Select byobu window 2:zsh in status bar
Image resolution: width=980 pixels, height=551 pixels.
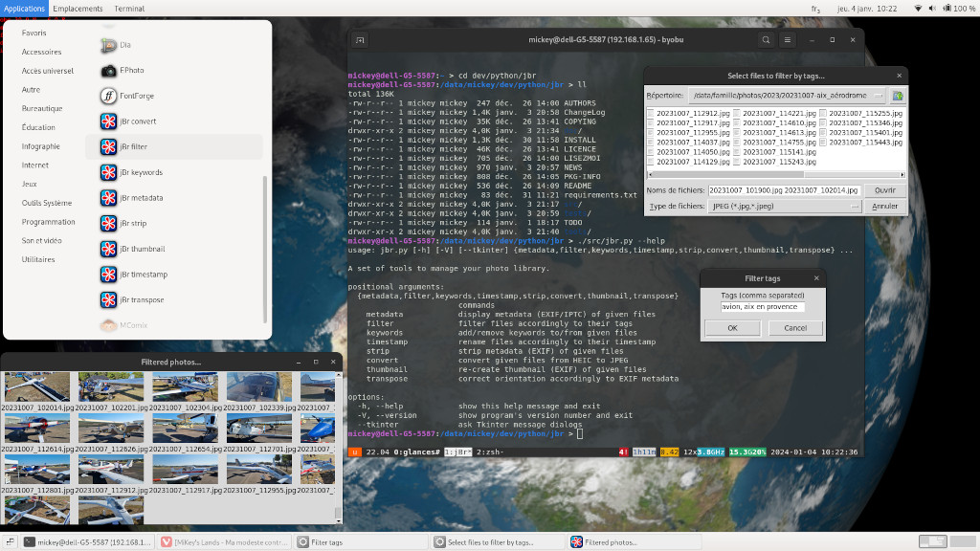click(x=490, y=452)
